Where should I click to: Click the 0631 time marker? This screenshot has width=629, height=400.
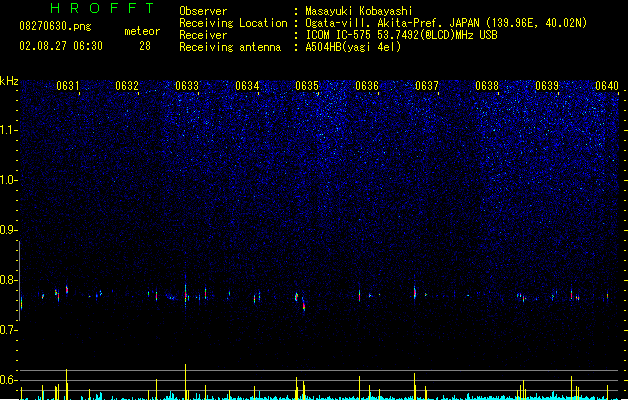click(x=67, y=86)
